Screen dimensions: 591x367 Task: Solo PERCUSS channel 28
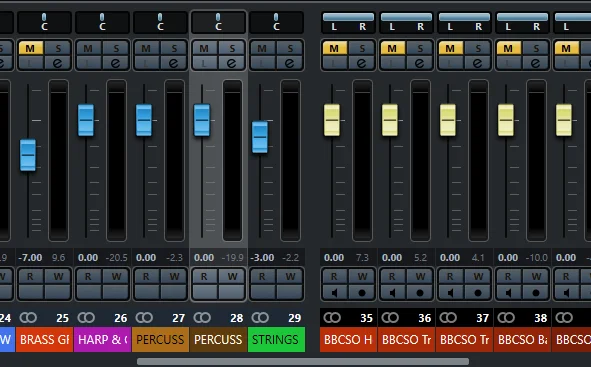point(232,48)
